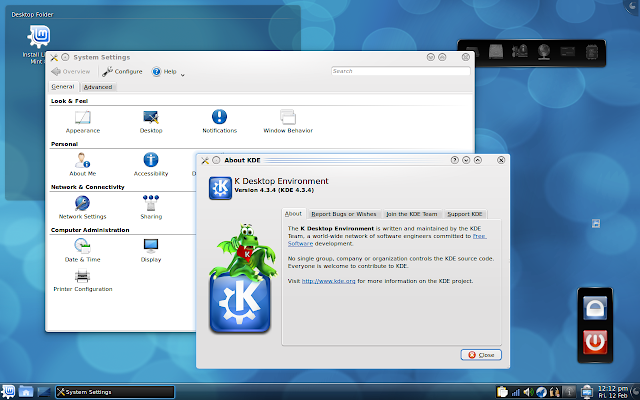
Task: Click globe icon in desktop widget bar
Action: (x=544, y=52)
